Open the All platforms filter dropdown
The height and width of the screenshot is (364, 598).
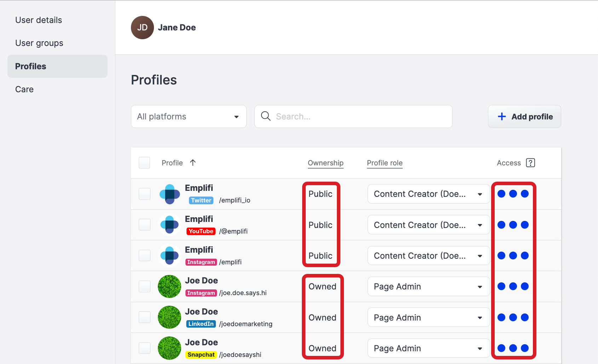coord(188,117)
